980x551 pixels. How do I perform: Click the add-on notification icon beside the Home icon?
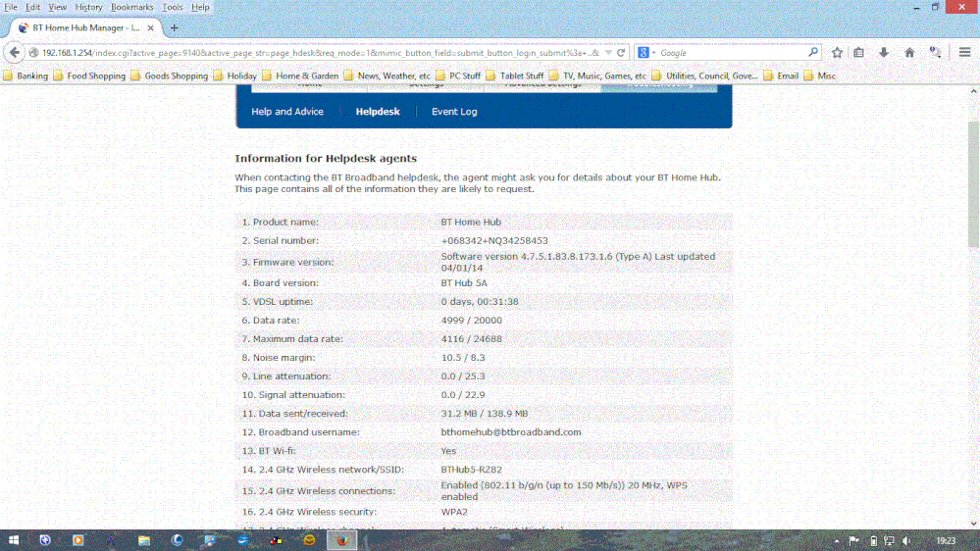click(935, 53)
